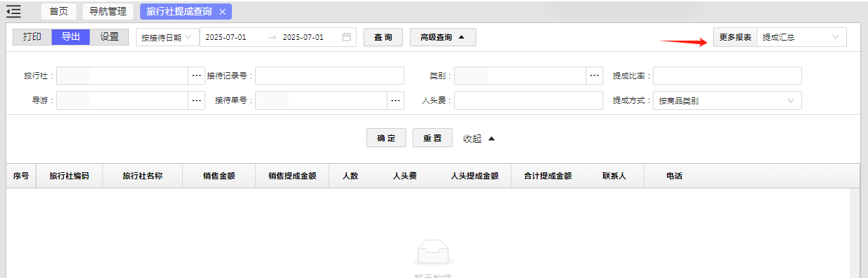
Task: Click 合计提成金额 column header
Action: (548, 176)
